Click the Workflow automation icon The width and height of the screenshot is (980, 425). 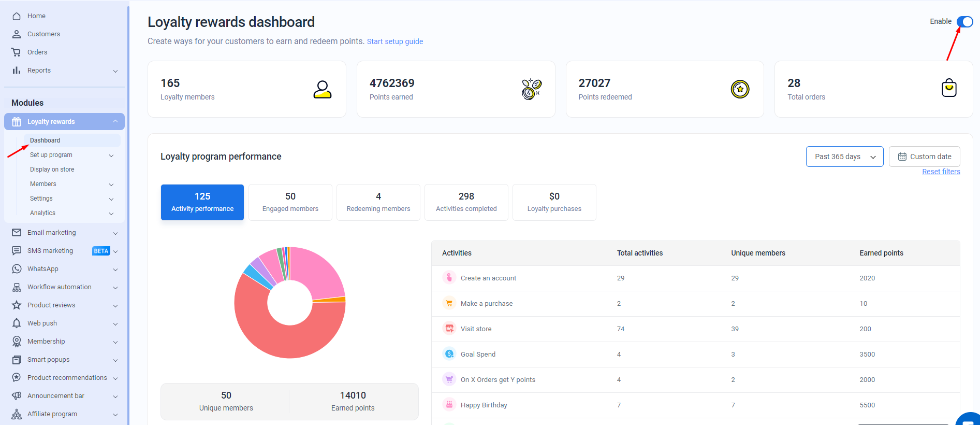click(x=17, y=287)
